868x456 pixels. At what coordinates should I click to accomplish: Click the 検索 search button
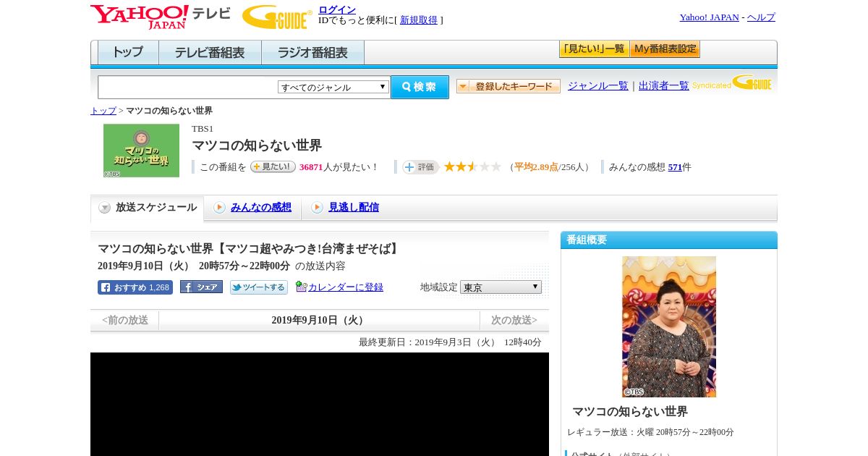coord(420,87)
